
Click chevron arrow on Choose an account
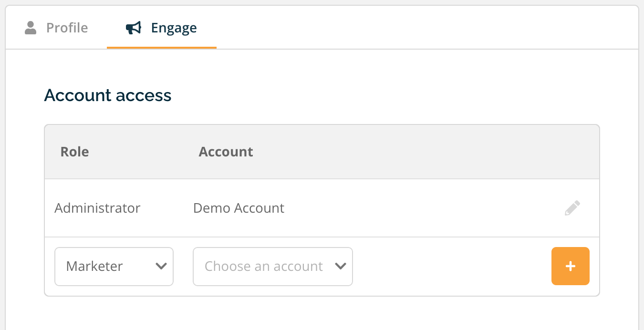pos(341,266)
